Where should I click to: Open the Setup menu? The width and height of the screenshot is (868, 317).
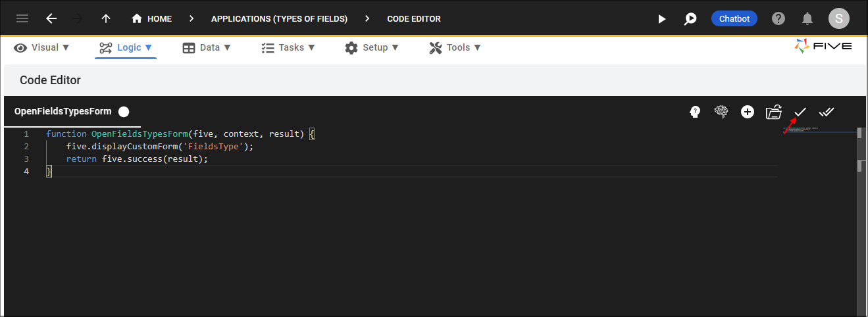(372, 47)
